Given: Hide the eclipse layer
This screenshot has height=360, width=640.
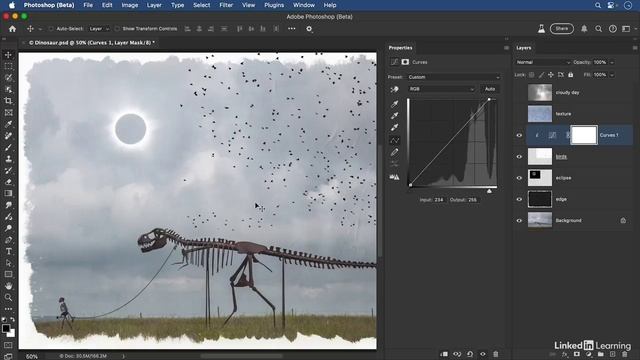Looking at the screenshot, I should click(x=519, y=178).
